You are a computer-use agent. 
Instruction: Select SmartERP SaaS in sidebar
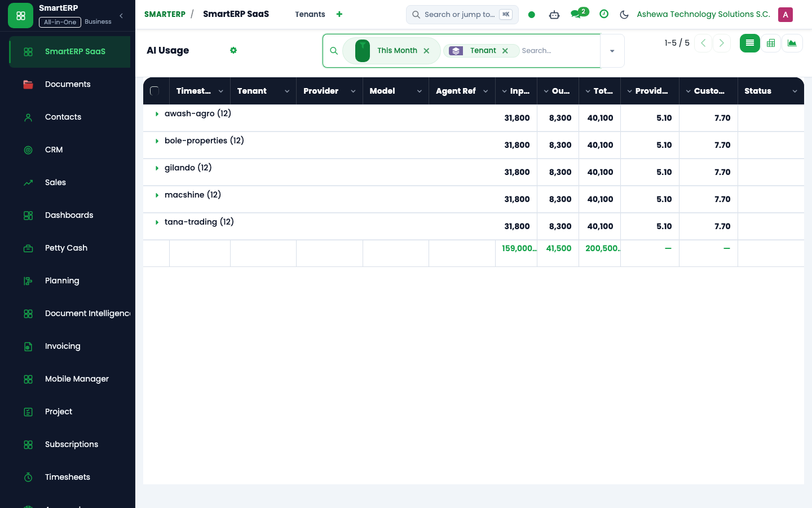click(70, 51)
